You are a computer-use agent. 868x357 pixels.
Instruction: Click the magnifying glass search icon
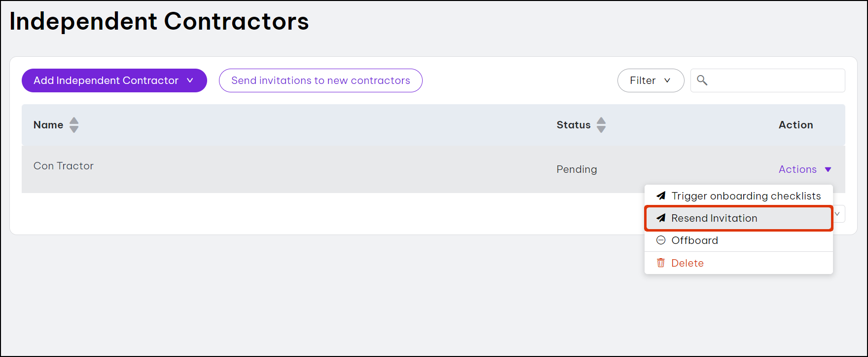click(702, 80)
